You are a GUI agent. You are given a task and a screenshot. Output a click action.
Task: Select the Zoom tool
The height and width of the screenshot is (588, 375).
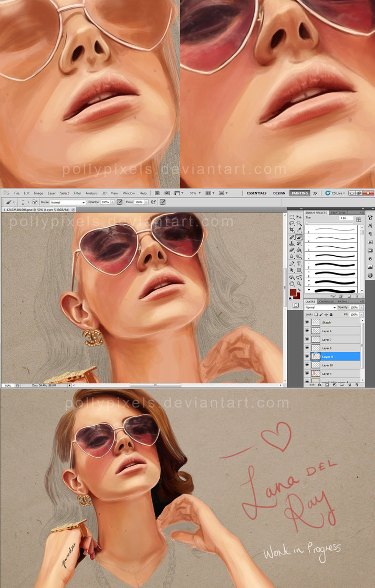point(299,283)
